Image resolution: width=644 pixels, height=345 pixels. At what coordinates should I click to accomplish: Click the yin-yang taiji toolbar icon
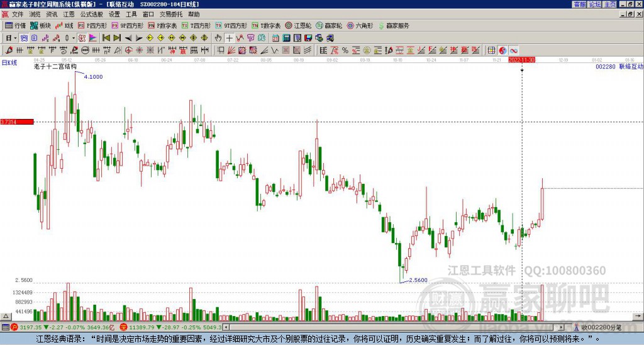pyautogui.click(x=502, y=50)
